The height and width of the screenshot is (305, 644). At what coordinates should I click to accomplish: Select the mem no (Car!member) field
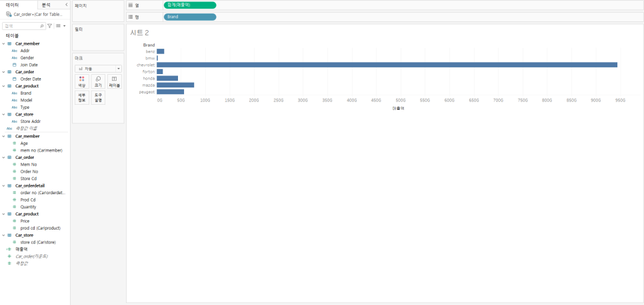[x=41, y=150]
